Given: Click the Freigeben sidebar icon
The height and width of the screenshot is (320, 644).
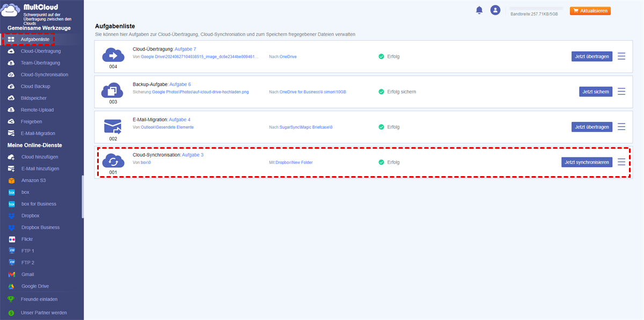Looking at the screenshot, I should coord(11,122).
